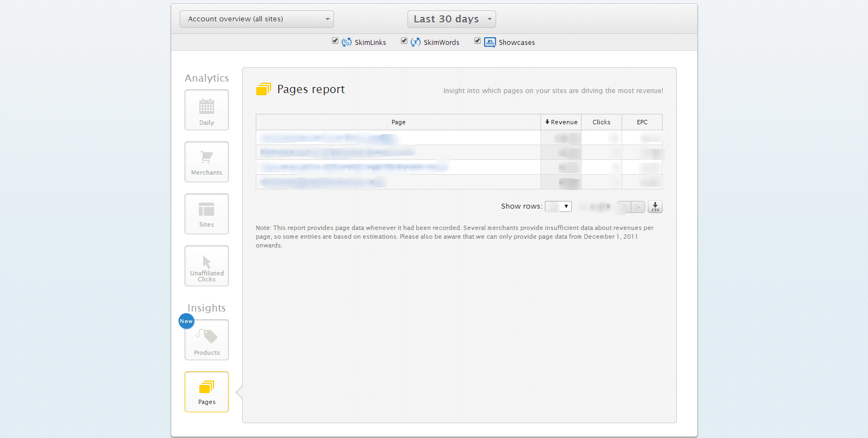The image size is (868, 438).
Task: Click the SkimLinks chain icon
Action: (x=347, y=42)
